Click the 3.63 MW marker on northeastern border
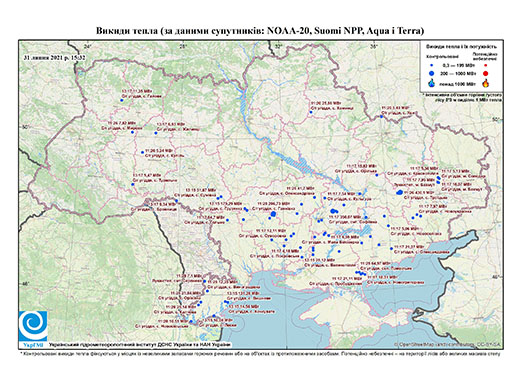 381,116
